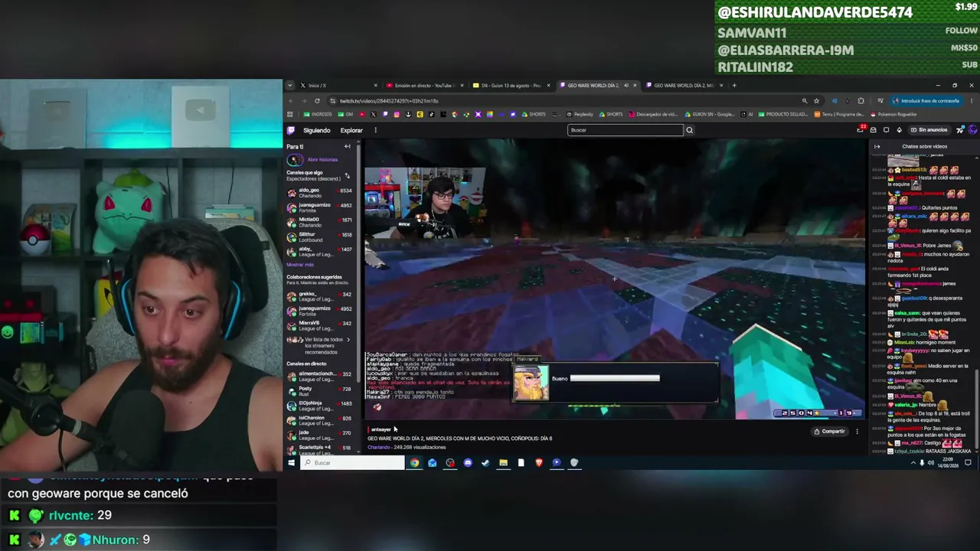
Task: Open Slithur channel playing Lootbound
Action: point(319,237)
